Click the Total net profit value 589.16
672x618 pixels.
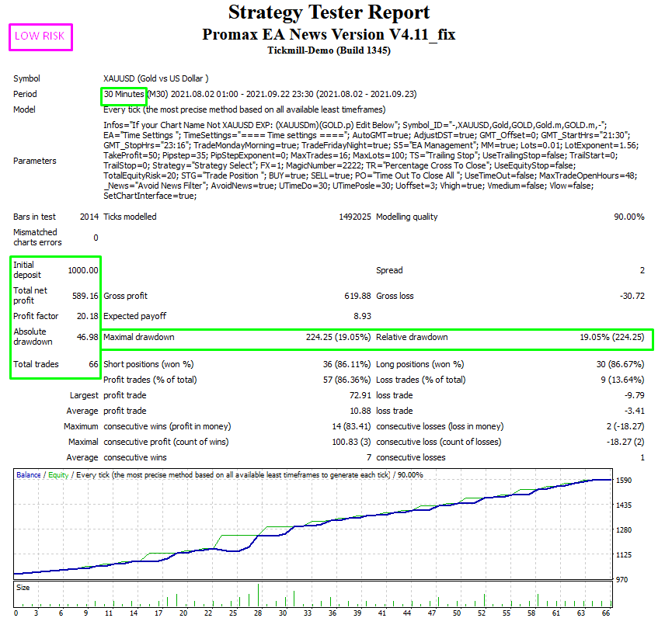pos(85,296)
